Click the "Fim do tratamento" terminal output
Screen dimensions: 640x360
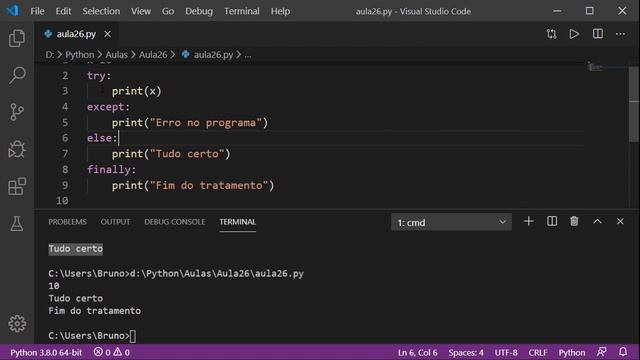[95, 311]
